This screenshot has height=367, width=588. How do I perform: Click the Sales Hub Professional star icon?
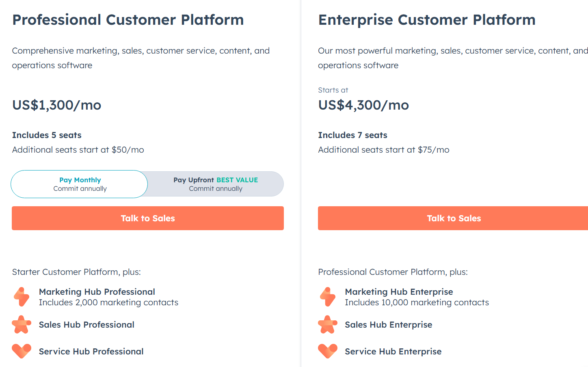pos(22,325)
